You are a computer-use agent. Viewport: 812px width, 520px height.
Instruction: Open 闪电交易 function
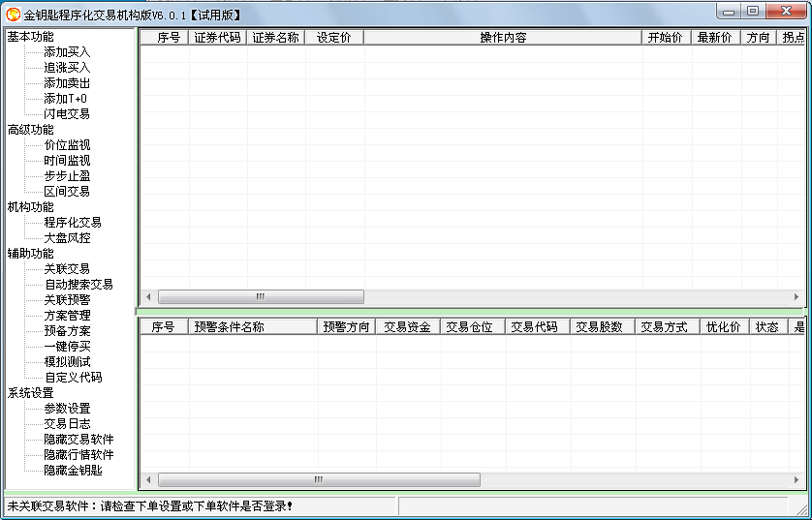coord(67,114)
